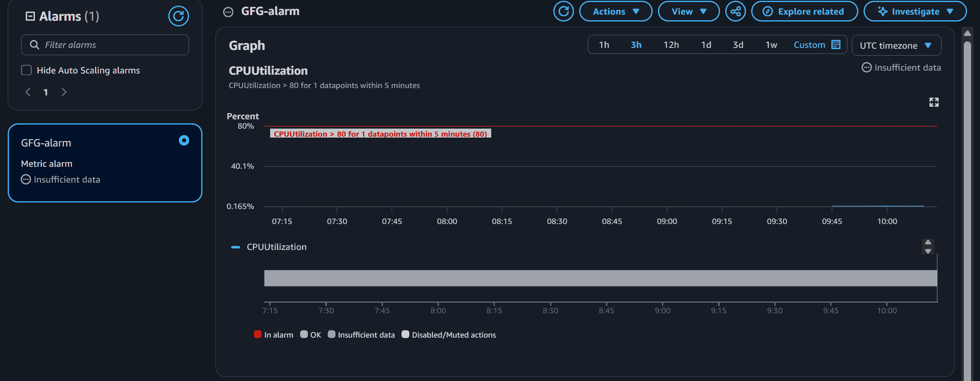Go to next alarms page
Viewport: 980px width, 381px height.
64,92
